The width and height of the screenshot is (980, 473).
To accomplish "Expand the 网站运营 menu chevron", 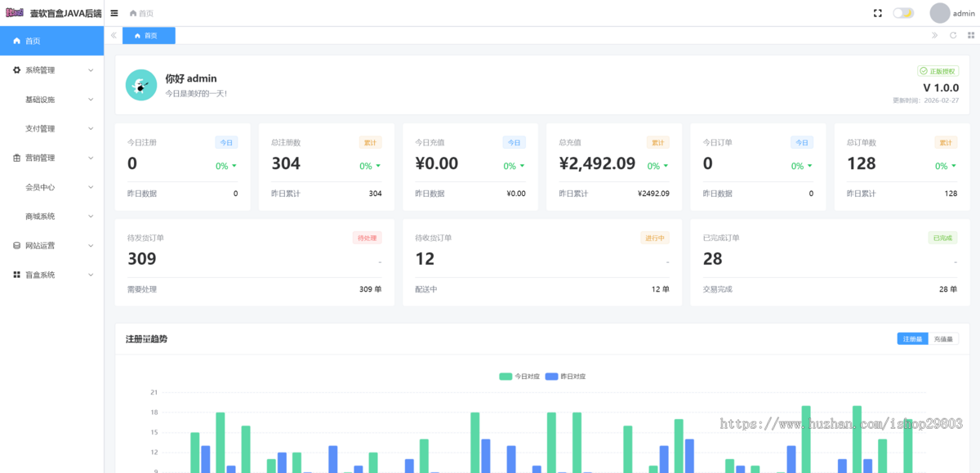I will pos(91,245).
